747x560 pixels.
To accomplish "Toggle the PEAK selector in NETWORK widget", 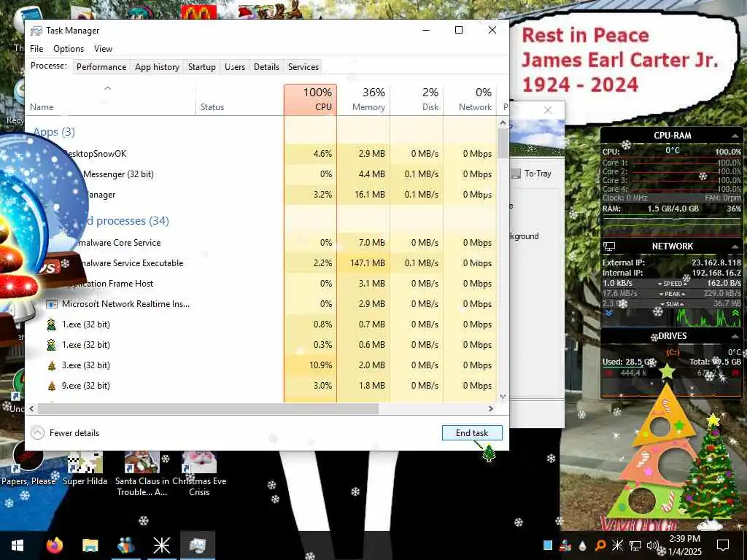I will 672,294.
